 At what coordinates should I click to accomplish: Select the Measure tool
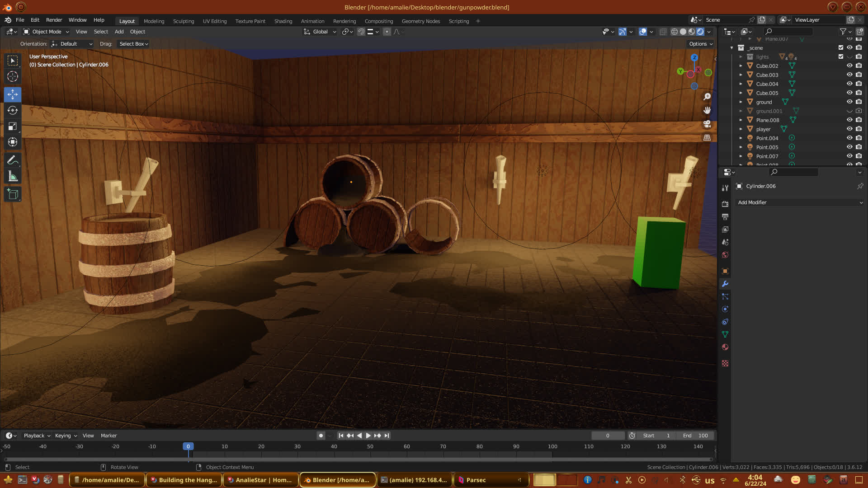(13, 177)
